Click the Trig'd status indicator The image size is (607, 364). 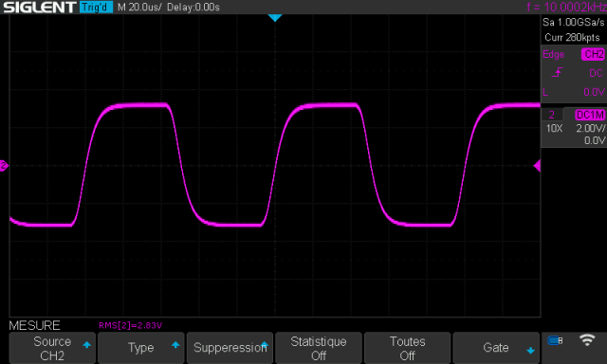coord(96,7)
